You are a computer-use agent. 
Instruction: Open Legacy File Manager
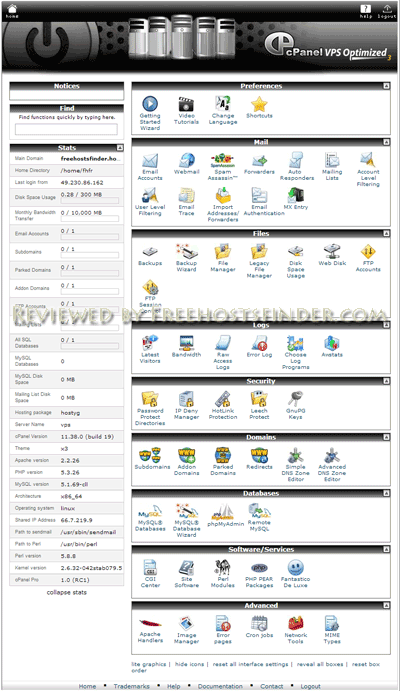[x=259, y=261]
